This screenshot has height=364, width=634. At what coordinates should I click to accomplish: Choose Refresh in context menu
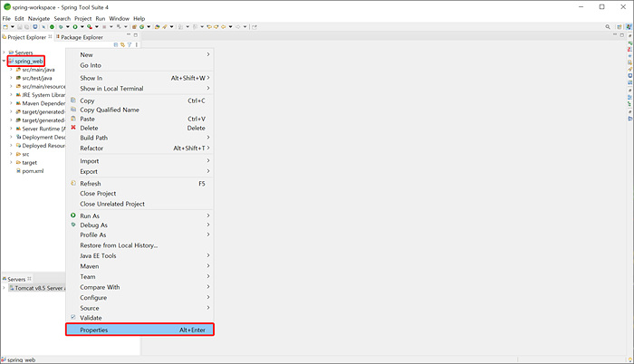click(139, 183)
